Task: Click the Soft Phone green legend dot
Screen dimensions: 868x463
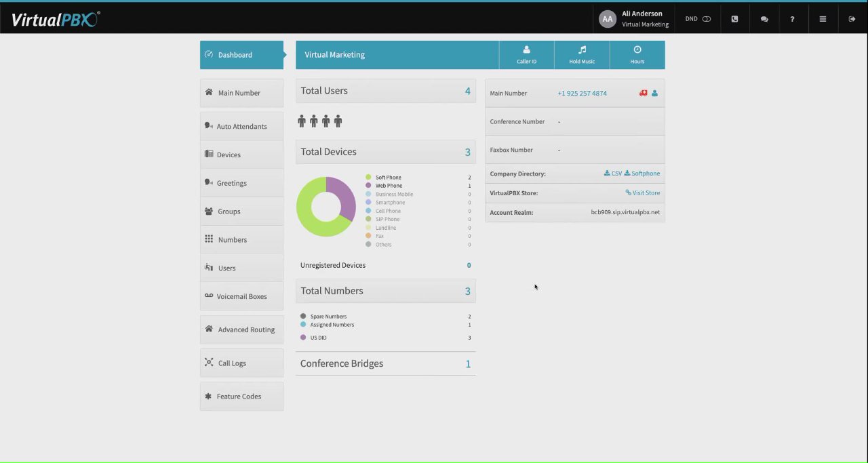Action: coord(369,178)
